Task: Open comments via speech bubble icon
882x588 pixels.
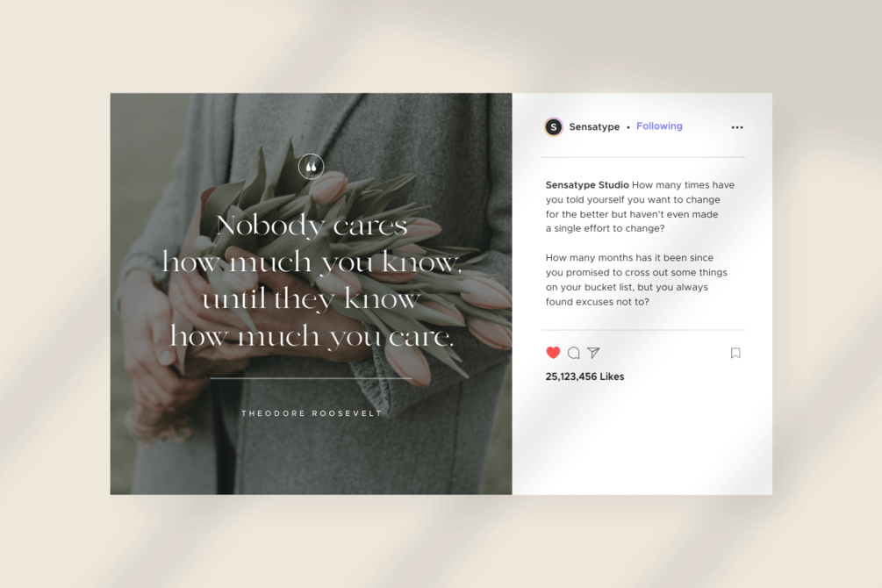Action: 574,353
